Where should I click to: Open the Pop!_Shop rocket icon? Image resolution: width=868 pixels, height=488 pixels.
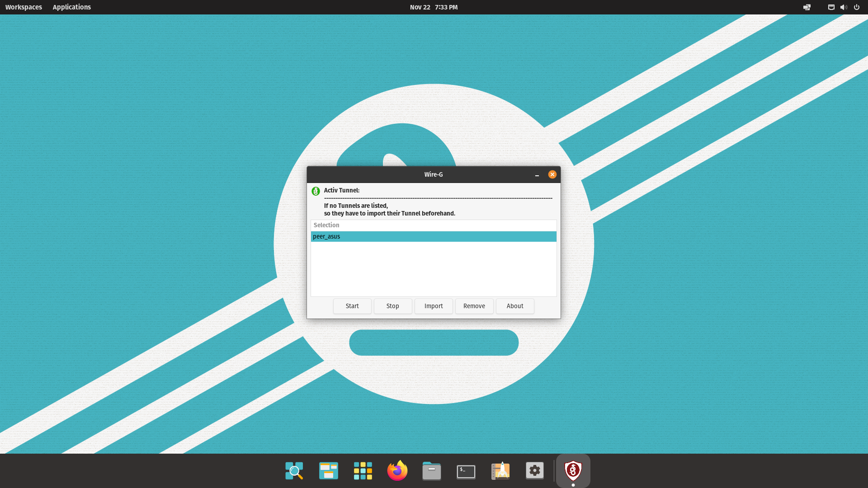coord(500,471)
